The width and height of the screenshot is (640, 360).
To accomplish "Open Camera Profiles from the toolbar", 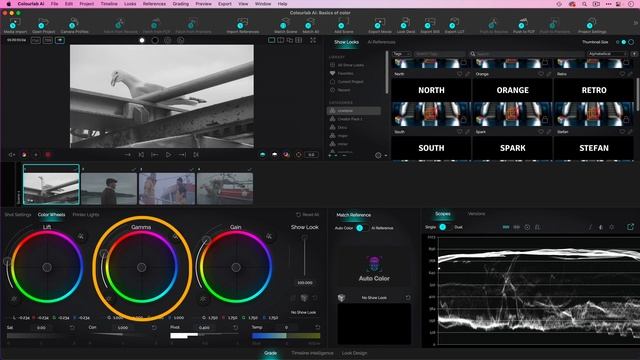I will 74,23.
